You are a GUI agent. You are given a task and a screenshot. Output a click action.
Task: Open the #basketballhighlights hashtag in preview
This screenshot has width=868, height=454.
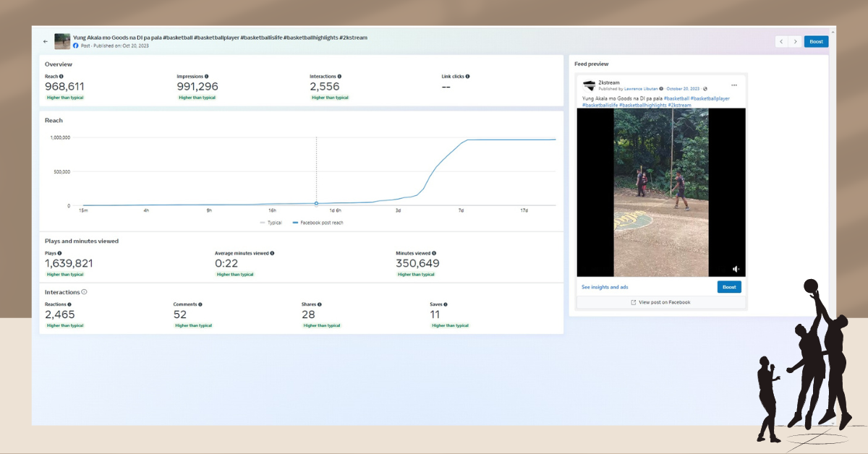pyautogui.click(x=643, y=106)
